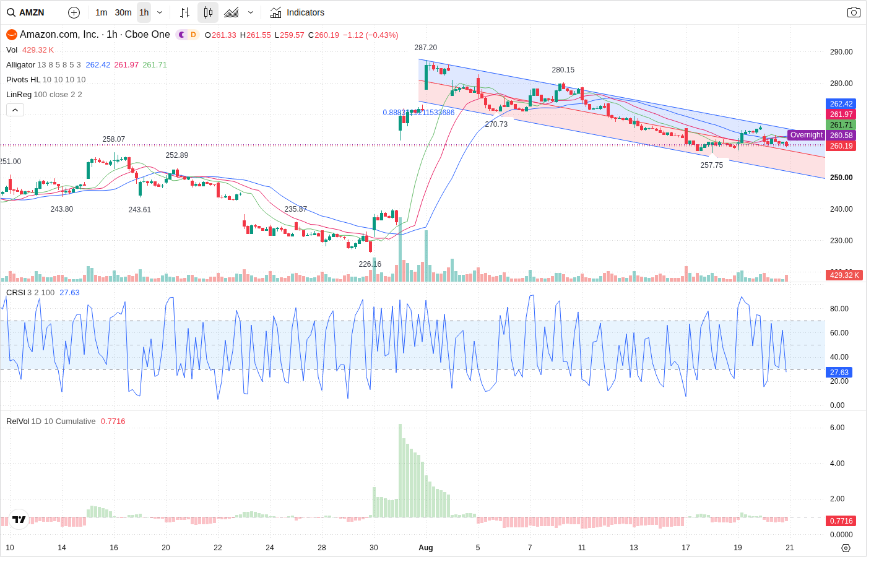Click the 27.63 CRSI value label
Viewport: 879px width, 588px height.
tap(839, 373)
